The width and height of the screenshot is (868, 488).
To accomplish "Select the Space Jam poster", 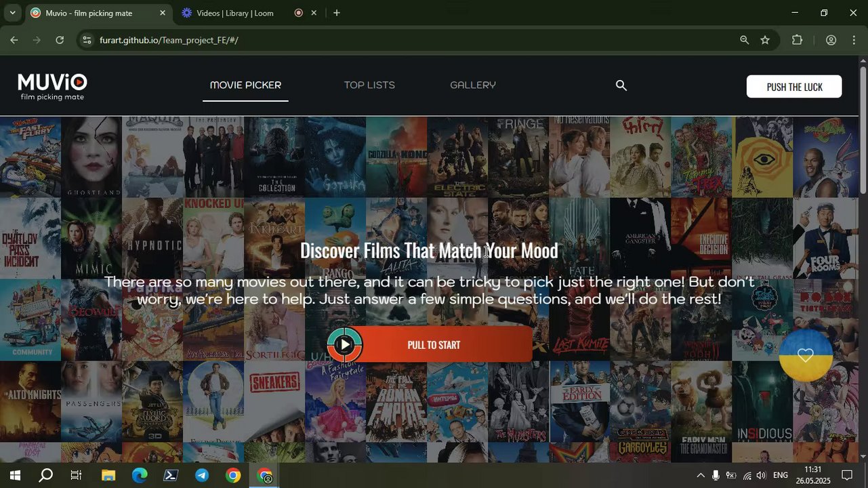I will pyautogui.click(x=826, y=157).
